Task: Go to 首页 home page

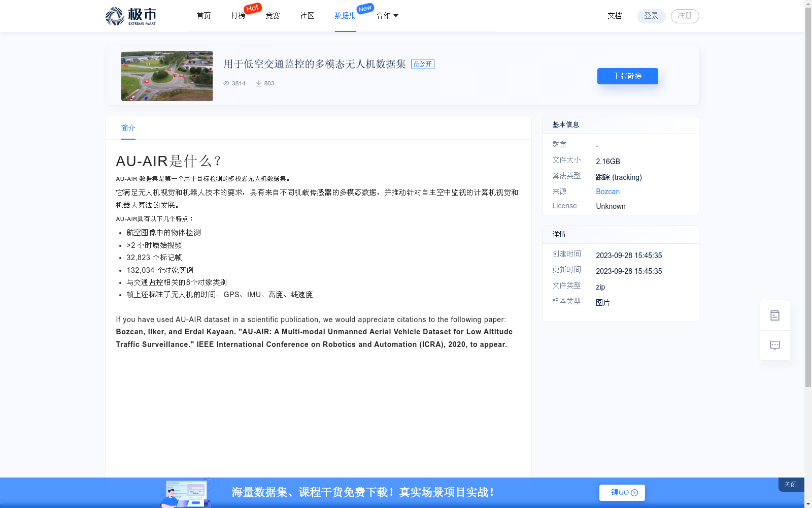Action: tap(204, 16)
